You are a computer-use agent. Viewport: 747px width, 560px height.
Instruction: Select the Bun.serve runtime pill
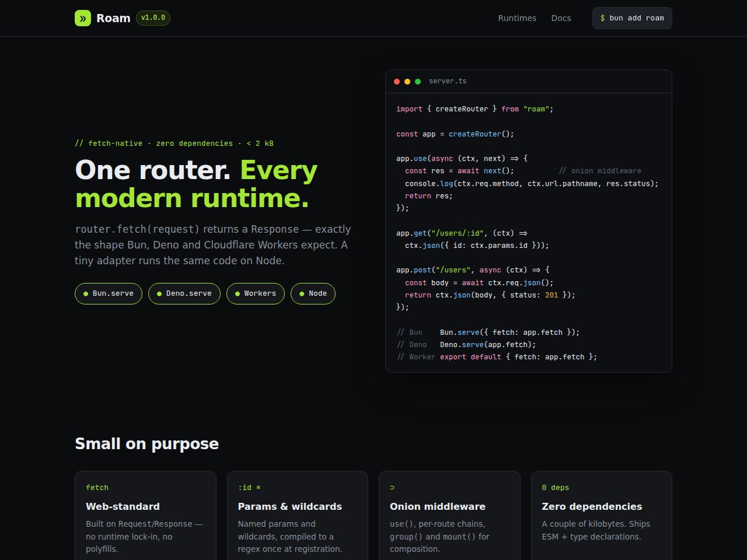(109, 293)
